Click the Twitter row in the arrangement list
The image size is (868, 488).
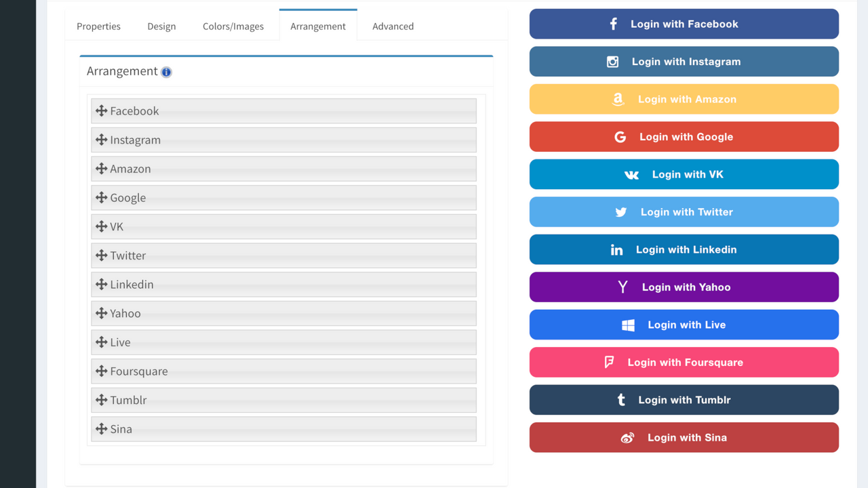pyautogui.click(x=283, y=256)
